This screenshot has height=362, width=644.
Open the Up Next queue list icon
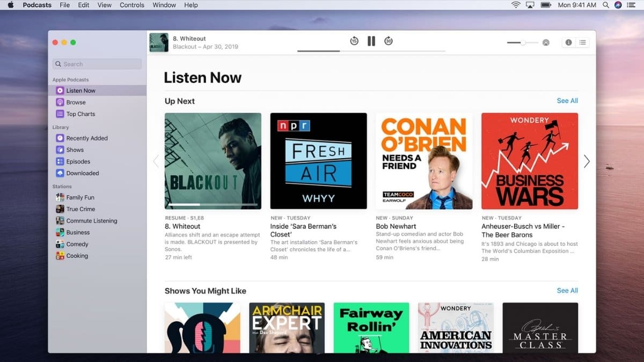(x=583, y=42)
